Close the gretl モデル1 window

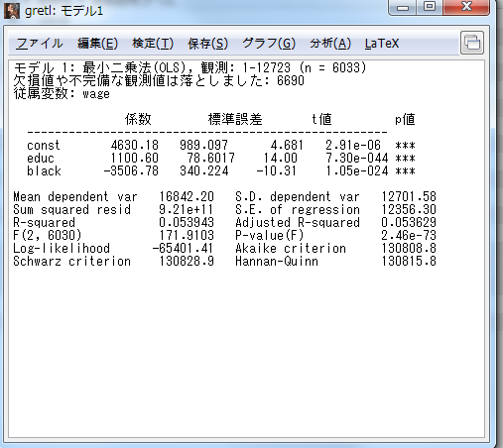pos(466,7)
